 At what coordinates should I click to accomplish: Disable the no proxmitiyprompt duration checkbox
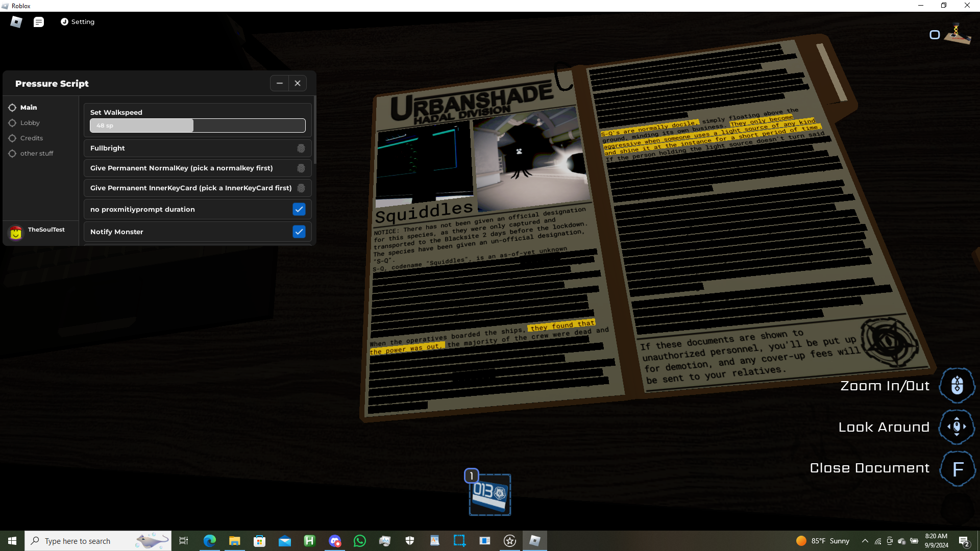[x=299, y=209]
